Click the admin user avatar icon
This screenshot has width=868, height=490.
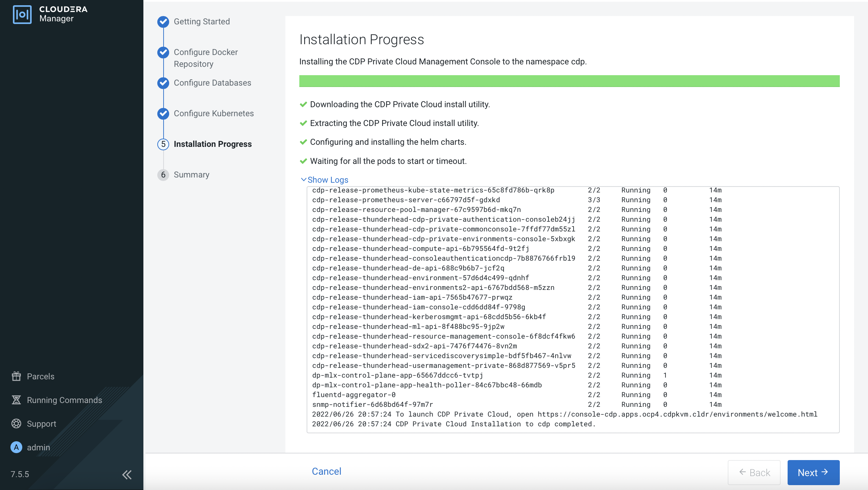(16, 447)
